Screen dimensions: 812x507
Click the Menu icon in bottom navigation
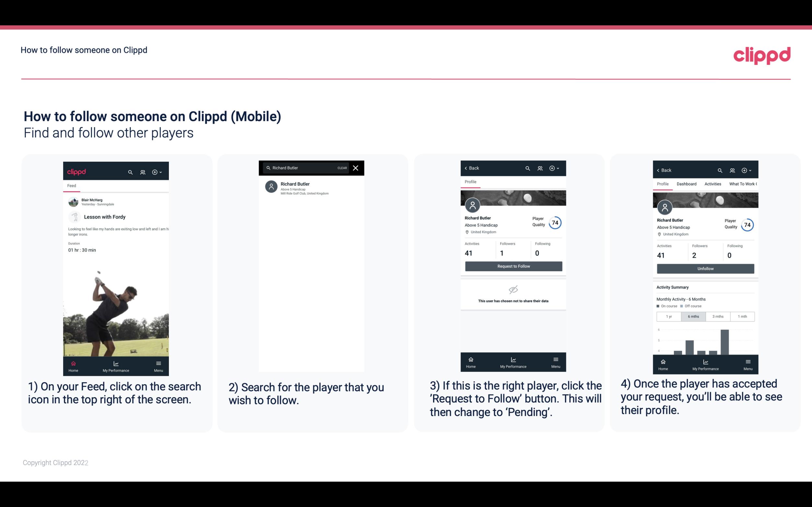(x=158, y=363)
